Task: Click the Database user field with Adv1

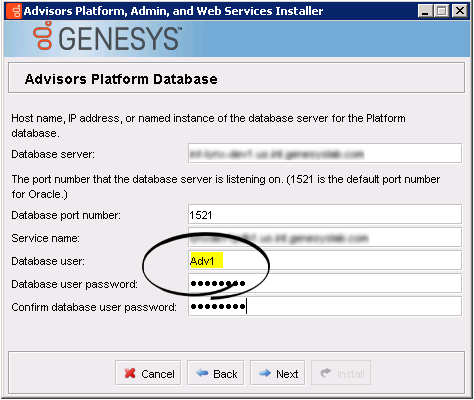Action: tap(325, 261)
